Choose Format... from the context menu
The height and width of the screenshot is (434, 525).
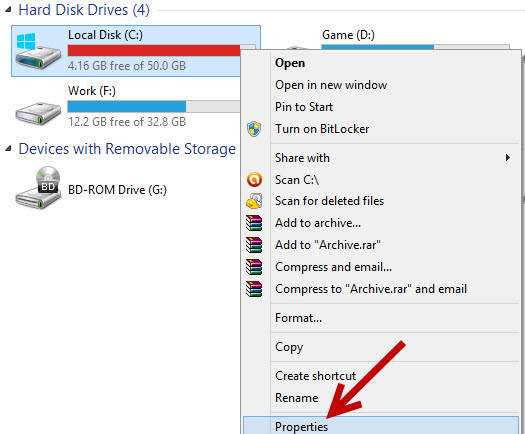pyautogui.click(x=298, y=318)
